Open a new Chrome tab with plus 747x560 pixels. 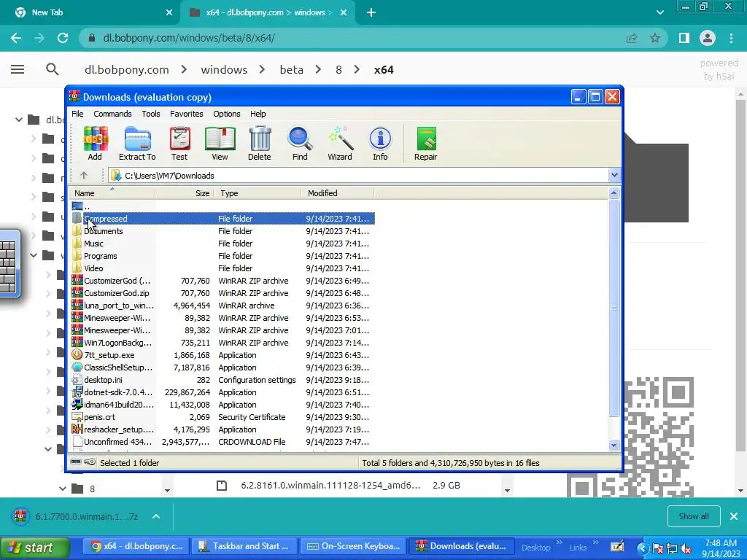(x=371, y=13)
